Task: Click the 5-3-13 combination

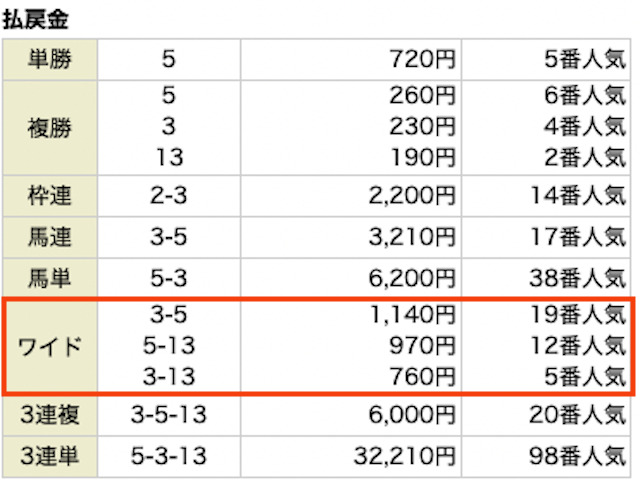Action: [x=168, y=456]
